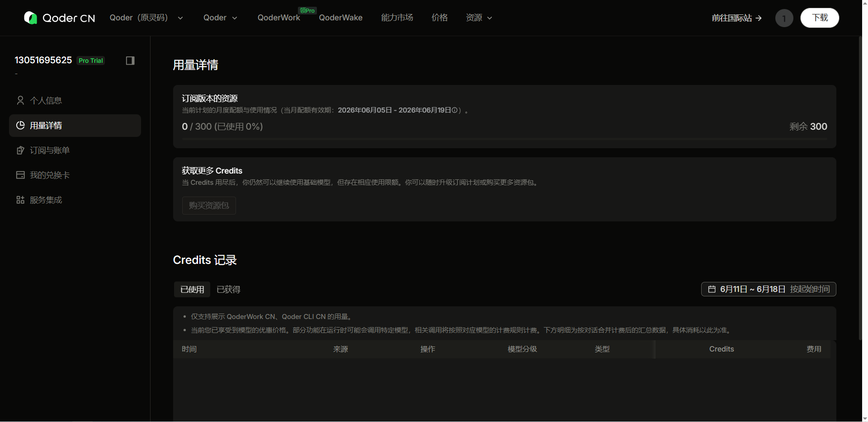868x422 pixels.
Task: Switch to the 已获得 tab
Action: coord(228,290)
